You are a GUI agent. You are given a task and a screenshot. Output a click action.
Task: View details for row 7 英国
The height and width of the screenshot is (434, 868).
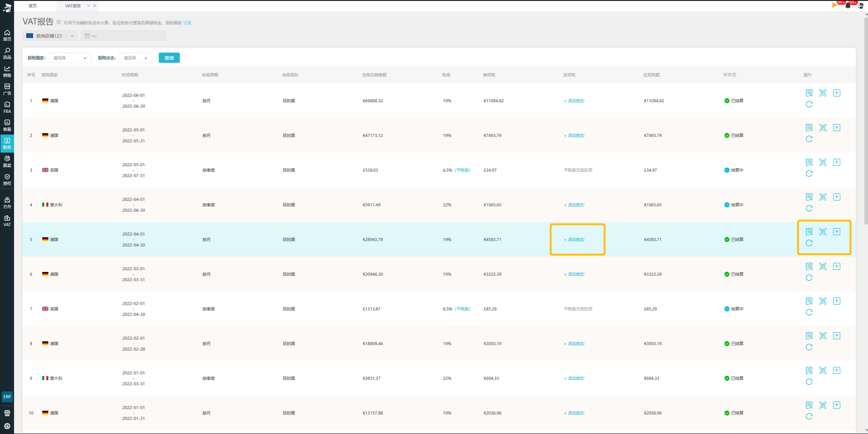pos(809,301)
